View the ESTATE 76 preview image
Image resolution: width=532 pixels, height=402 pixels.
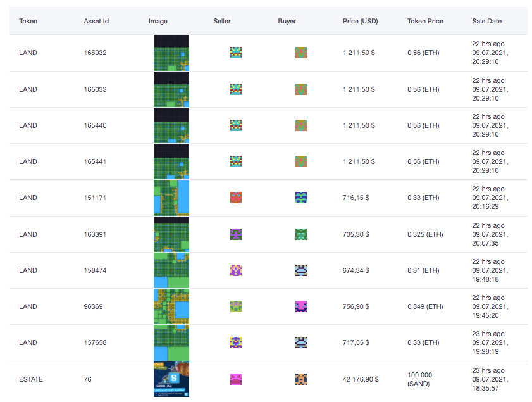pyautogui.click(x=171, y=379)
